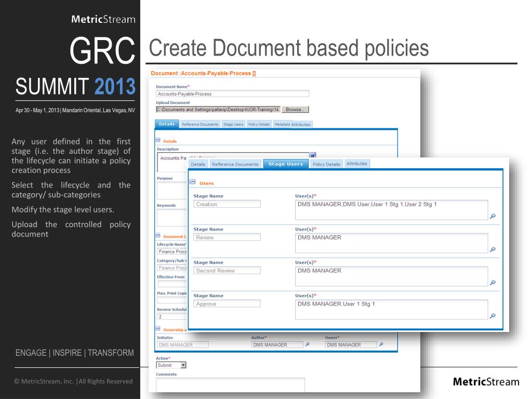Click the Browse button for Upload Document

click(x=295, y=110)
